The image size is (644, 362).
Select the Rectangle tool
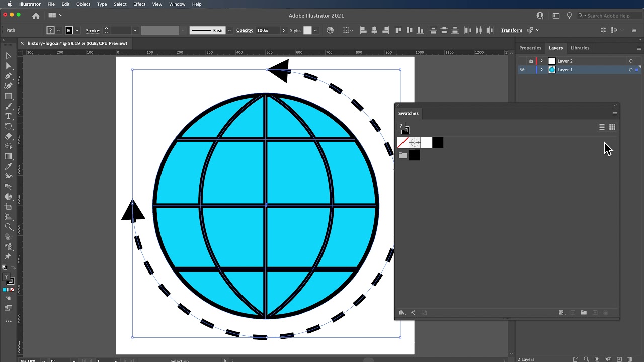pyautogui.click(x=8, y=97)
